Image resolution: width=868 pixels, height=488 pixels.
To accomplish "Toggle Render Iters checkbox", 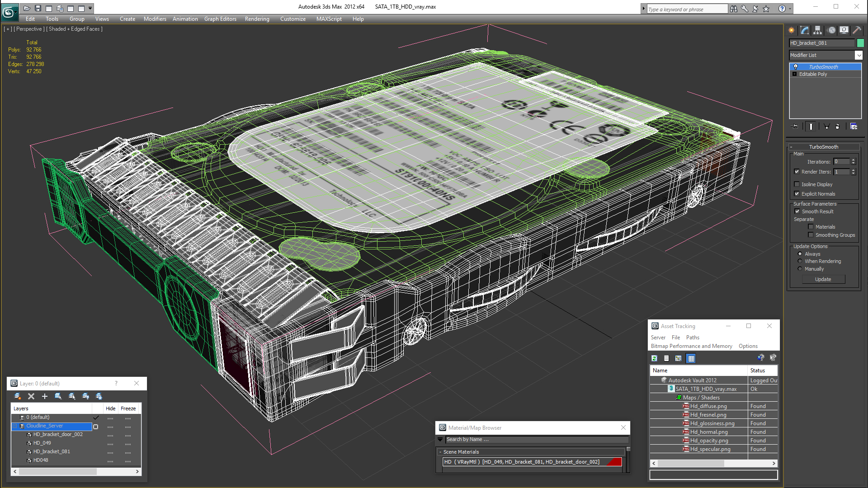I will click(797, 172).
